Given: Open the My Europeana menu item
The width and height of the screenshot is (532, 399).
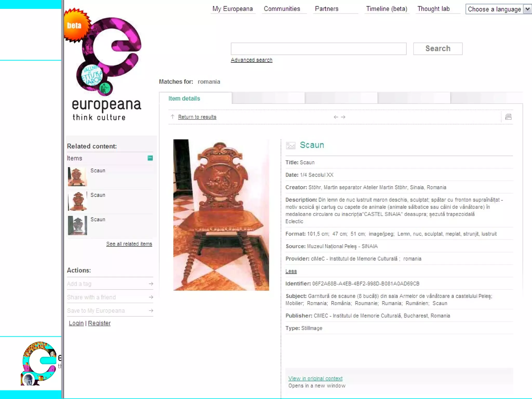Looking at the screenshot, I should tap(232, 9).
